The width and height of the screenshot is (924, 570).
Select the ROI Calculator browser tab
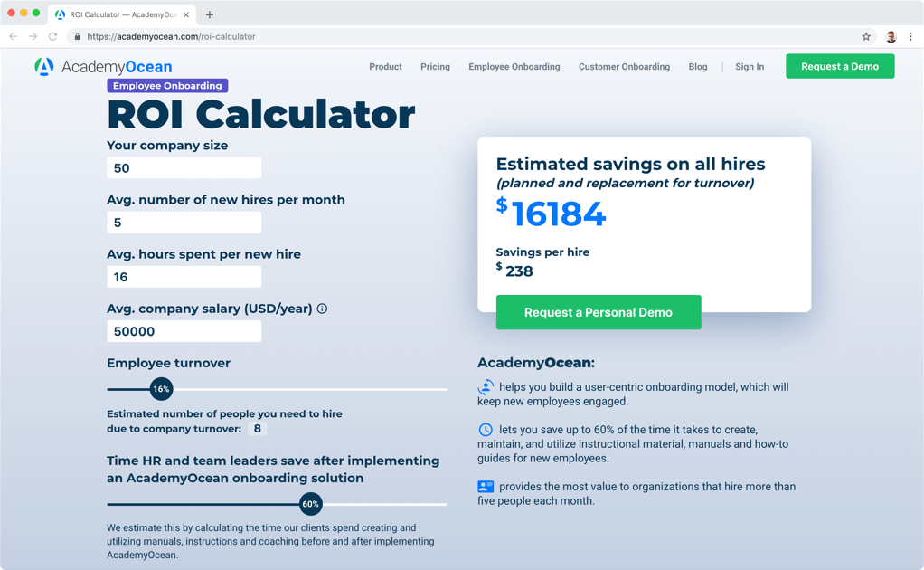click(x=122, y=14)
